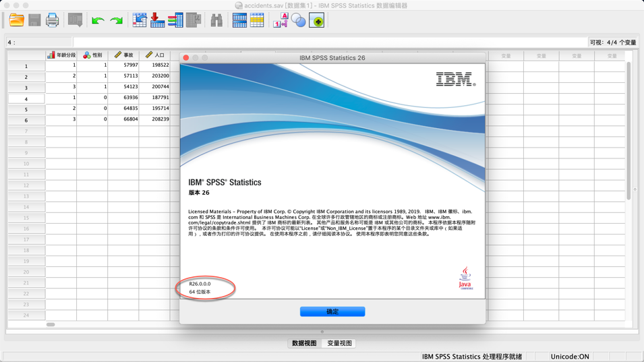Image resolution: width=644 pixels, height=362 pixels.
Task: Click 确定 to close About dialog
Action: (x=332, y=311)
